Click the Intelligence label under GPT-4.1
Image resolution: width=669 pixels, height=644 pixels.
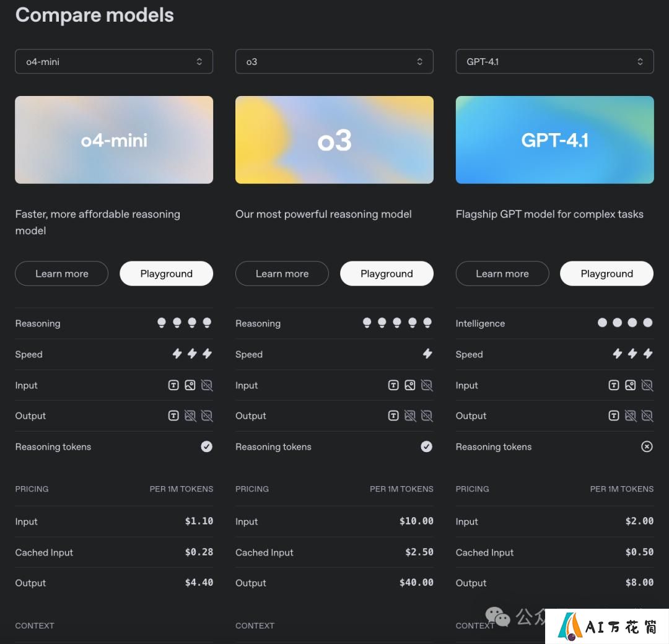[x=480, y=323]
